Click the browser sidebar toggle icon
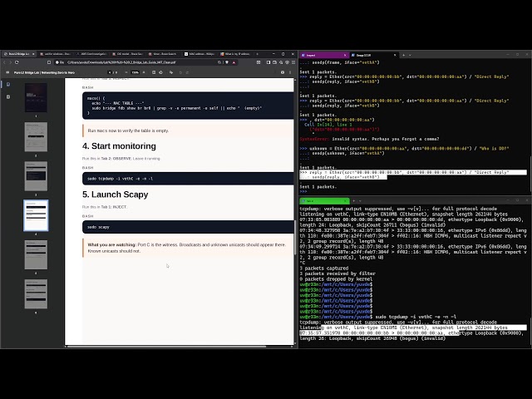 tap(268, 62)
